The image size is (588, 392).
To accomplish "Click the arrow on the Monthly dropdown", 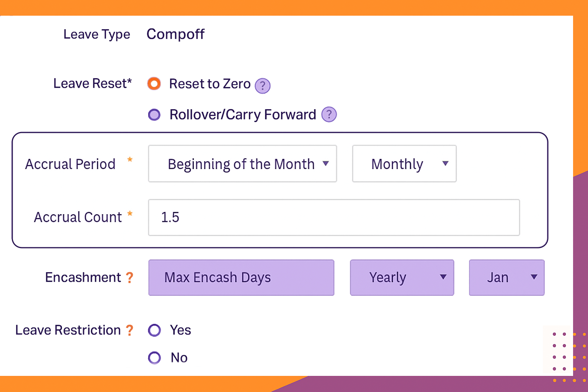I will click(x=445, y=163).
